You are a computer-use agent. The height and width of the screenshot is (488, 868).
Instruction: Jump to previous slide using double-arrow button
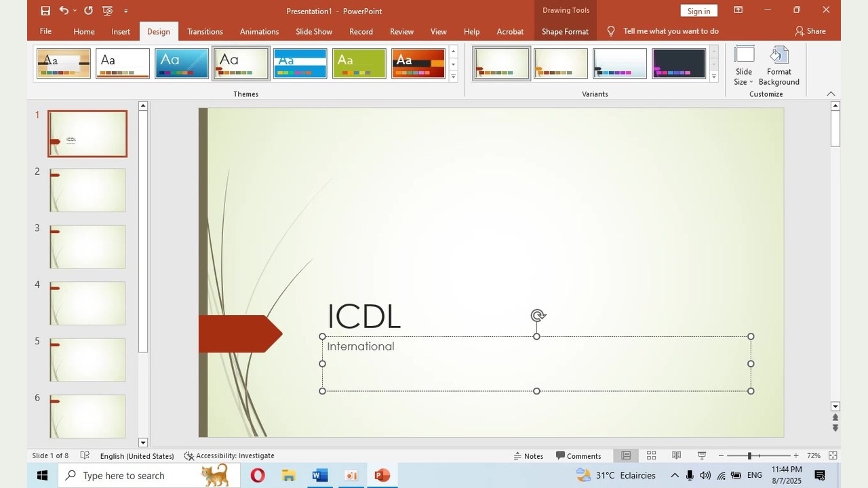point(835,418)
